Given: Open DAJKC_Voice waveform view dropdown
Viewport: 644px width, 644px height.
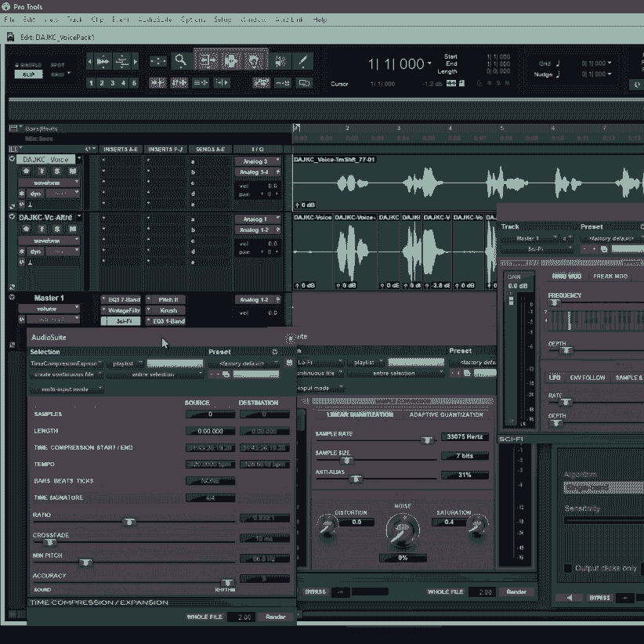Looking at the screenshot, I should tap(49, 183).
